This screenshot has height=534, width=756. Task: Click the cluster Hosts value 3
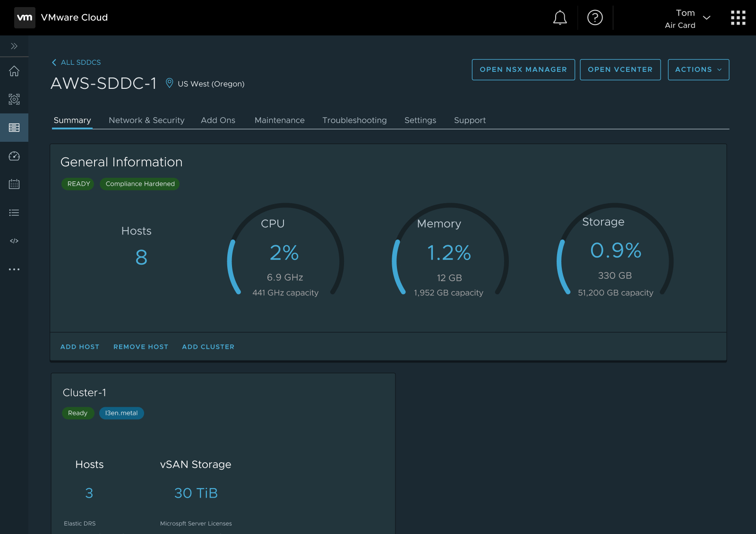click(x=89, y=493)
